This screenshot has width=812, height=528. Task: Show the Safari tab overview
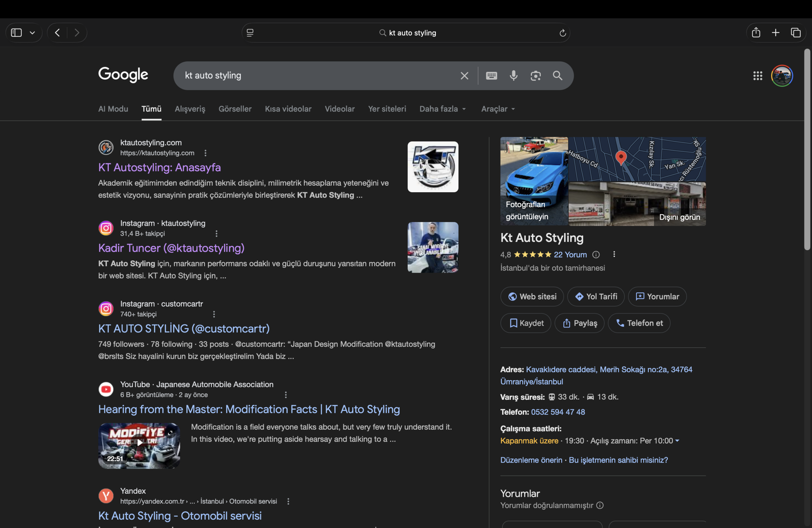(x=796, y=32)
